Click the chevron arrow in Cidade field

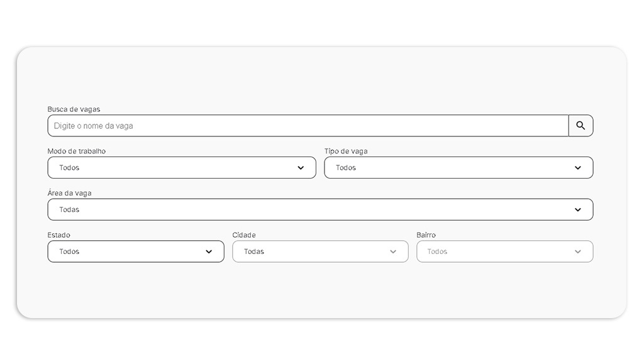point(393,251)
